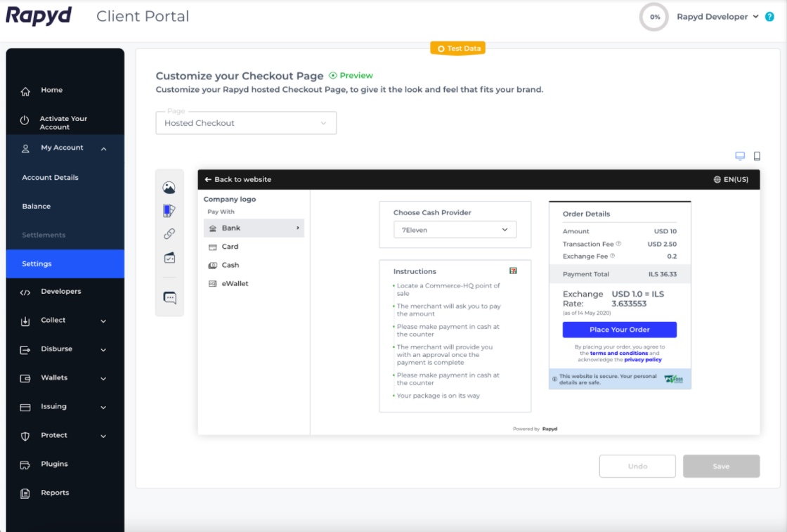The image size is (787, 532).
Task: Open the Rapyd Developer account menu
Action: [717, 17]
